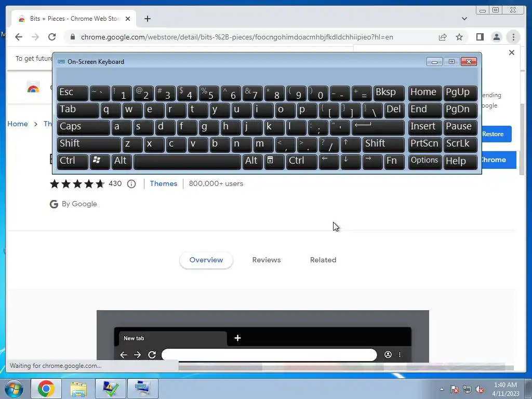Screen dimensions: 532x399
Task: Click the page vertical scrollbar
Action: [522, 139]
